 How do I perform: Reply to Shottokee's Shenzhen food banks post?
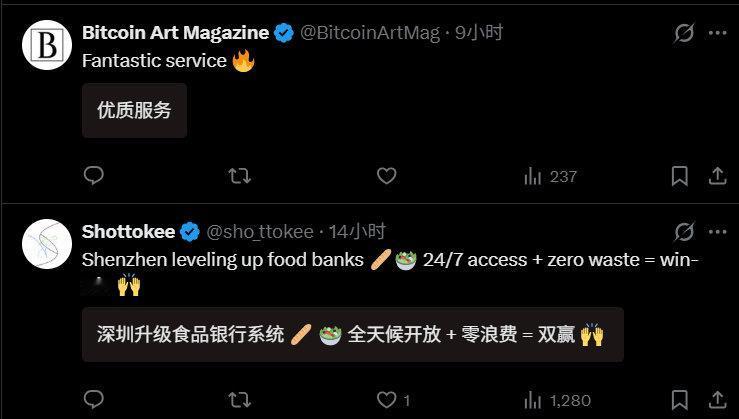click(x=93, y=400)
